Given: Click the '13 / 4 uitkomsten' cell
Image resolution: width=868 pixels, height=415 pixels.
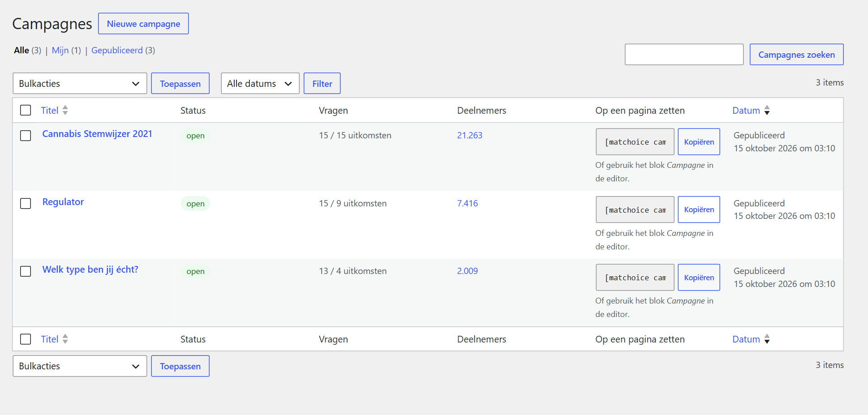Looking at the screenshot, I should [x=352, y=271].
